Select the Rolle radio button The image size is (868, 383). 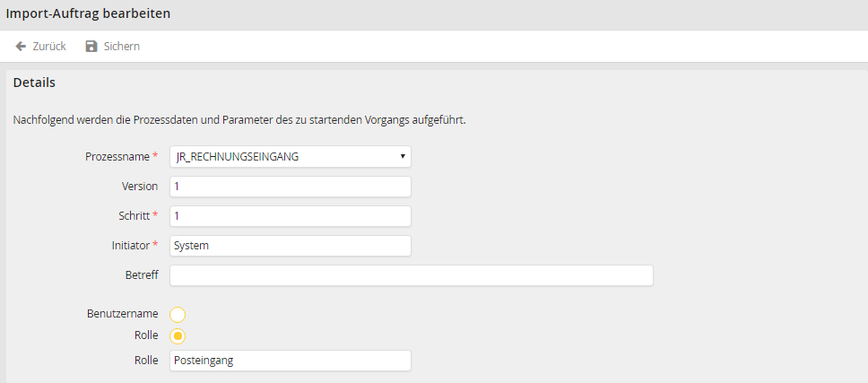(178, 335)
